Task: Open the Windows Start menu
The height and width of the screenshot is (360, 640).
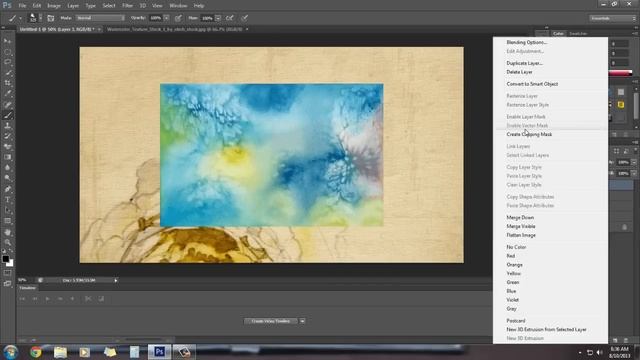Action: [x=11, y=352]
